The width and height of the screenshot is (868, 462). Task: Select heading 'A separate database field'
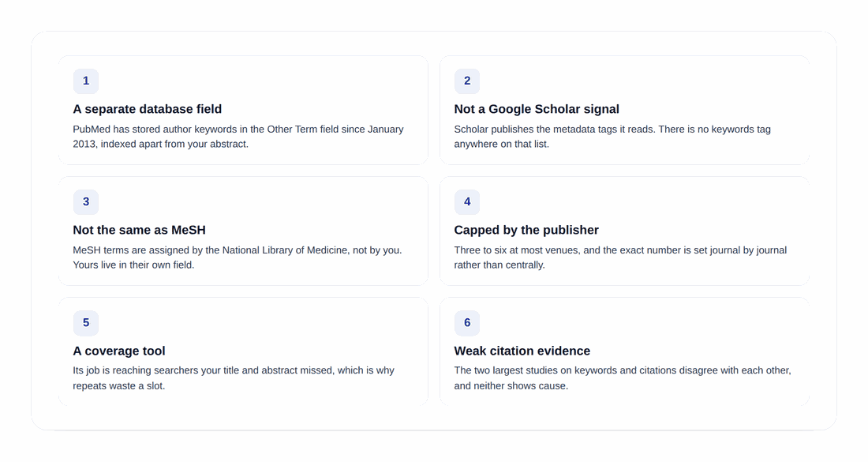pyautogui.click(x=148, y=109)
